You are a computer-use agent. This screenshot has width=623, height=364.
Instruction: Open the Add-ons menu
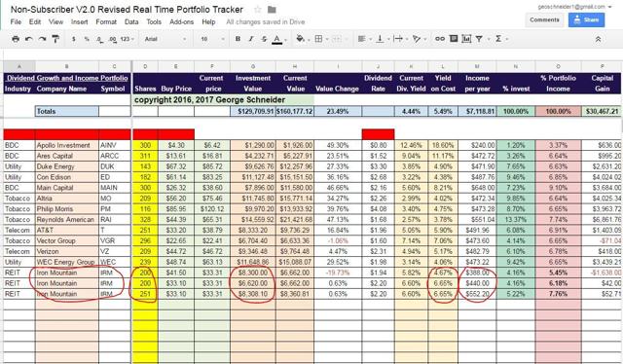[182, 21]
